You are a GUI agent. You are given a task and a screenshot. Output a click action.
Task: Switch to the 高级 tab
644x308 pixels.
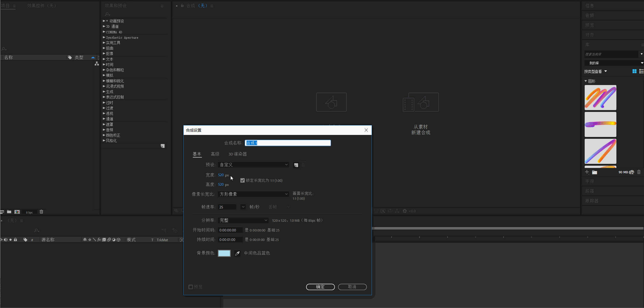tap(215, 154)
